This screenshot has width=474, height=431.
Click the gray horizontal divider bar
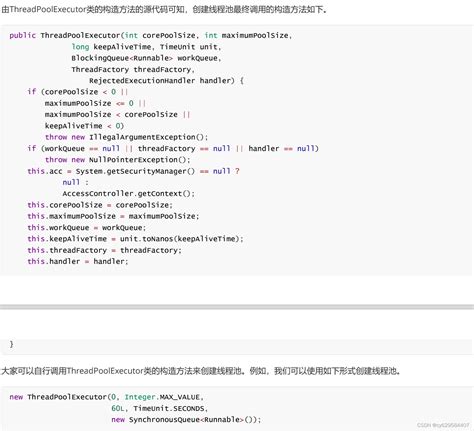(x=237, y=306)
